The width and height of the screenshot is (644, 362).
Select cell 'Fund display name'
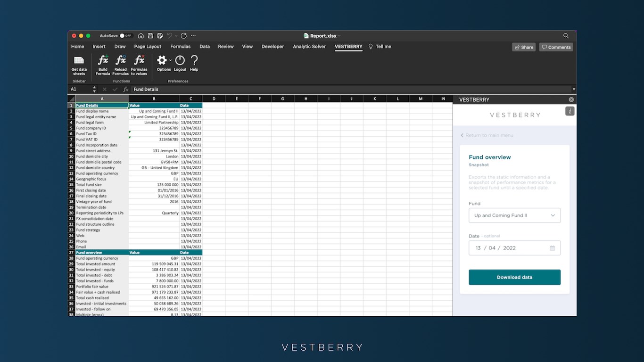click(102, 111)
